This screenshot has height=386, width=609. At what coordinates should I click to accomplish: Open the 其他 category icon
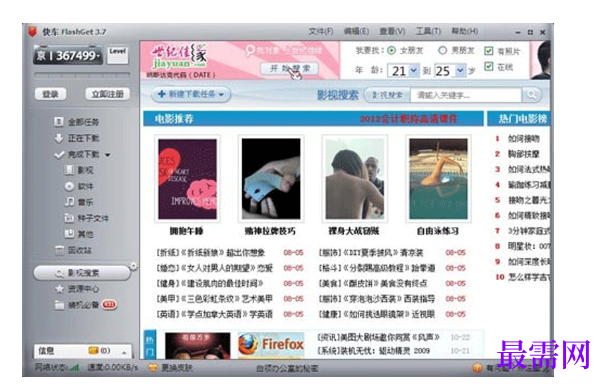69,234
